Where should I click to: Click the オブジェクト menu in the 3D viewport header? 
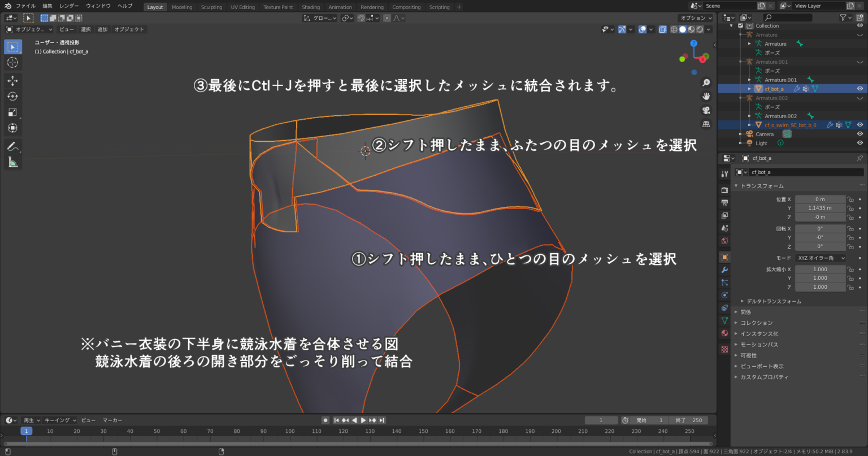(x=131, y=29)
